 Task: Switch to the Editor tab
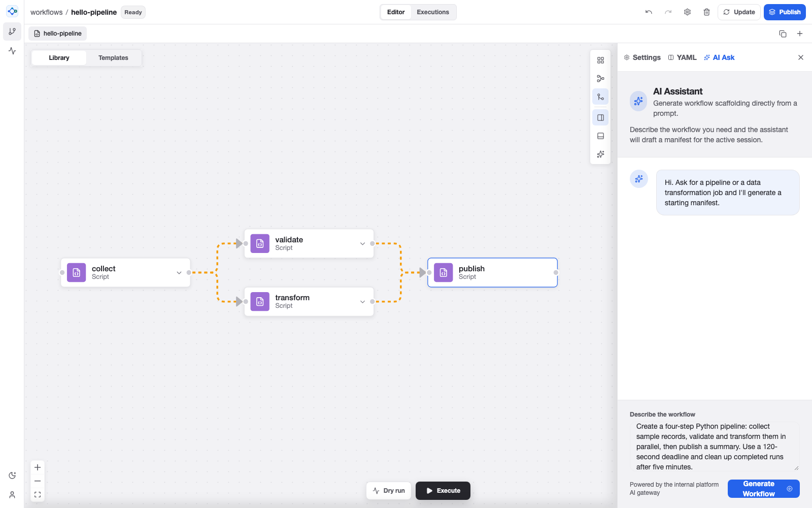396,12
